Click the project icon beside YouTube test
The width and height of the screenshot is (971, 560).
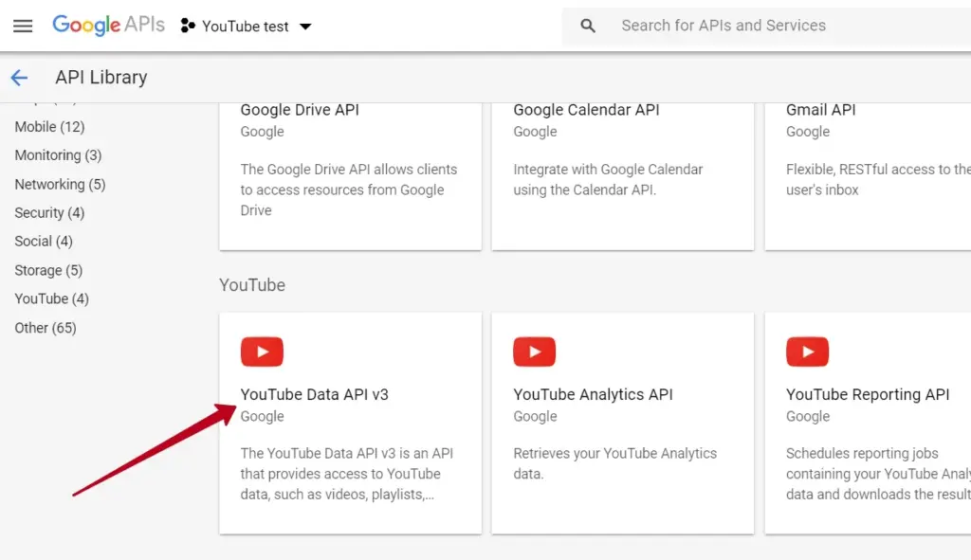point(188,26)
